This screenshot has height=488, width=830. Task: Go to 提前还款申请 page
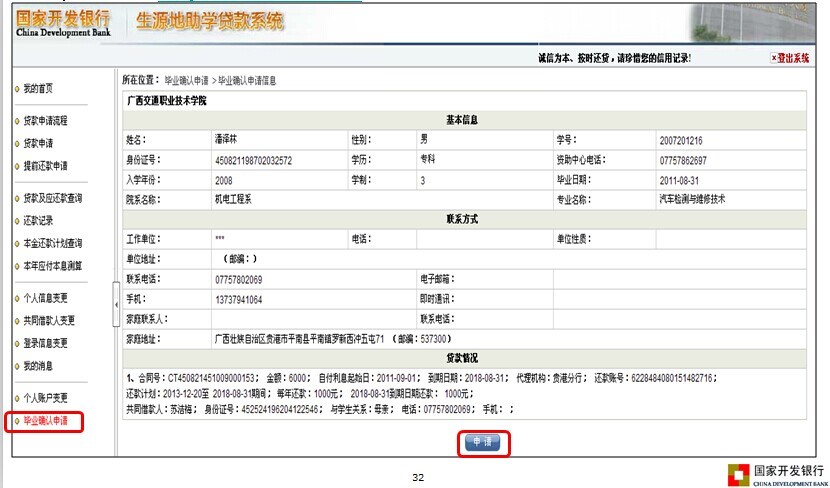[x=45, y=165]
